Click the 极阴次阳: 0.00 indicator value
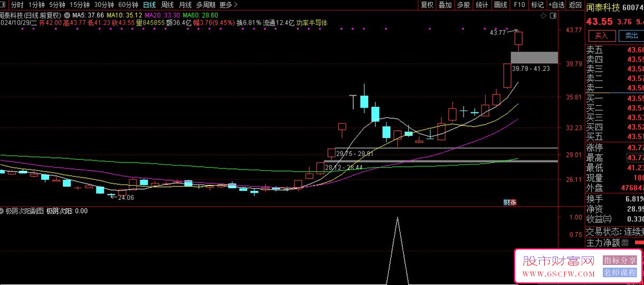The image size is (644, 285). pyautogui.click(x=67, y=211)
